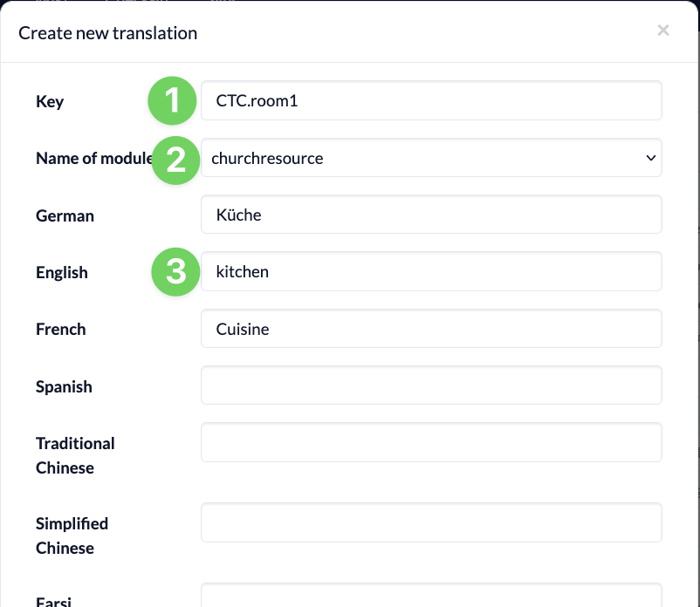Click the green number 1 marker
This screenshot has width=700, height=607.
[172, 100]
